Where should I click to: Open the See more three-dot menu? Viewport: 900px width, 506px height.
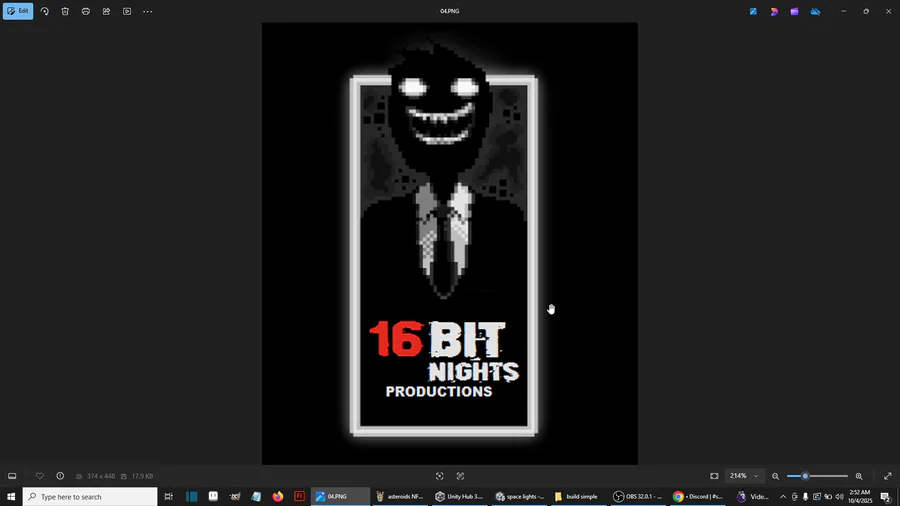tap(148, 11)
